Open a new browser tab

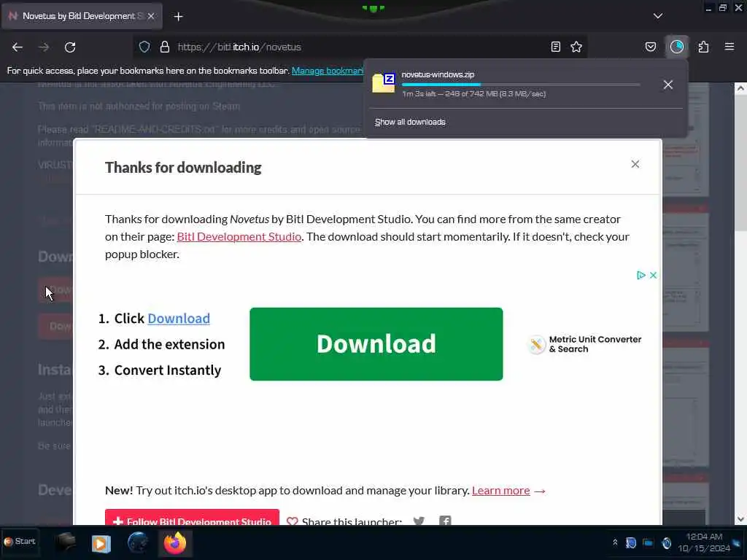(178, 17)
